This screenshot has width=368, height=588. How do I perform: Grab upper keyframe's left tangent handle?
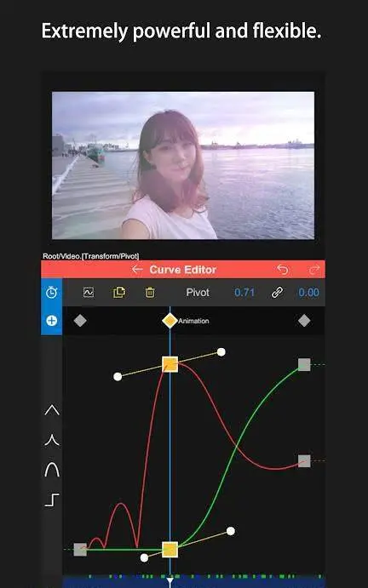(x=118, y=377)
